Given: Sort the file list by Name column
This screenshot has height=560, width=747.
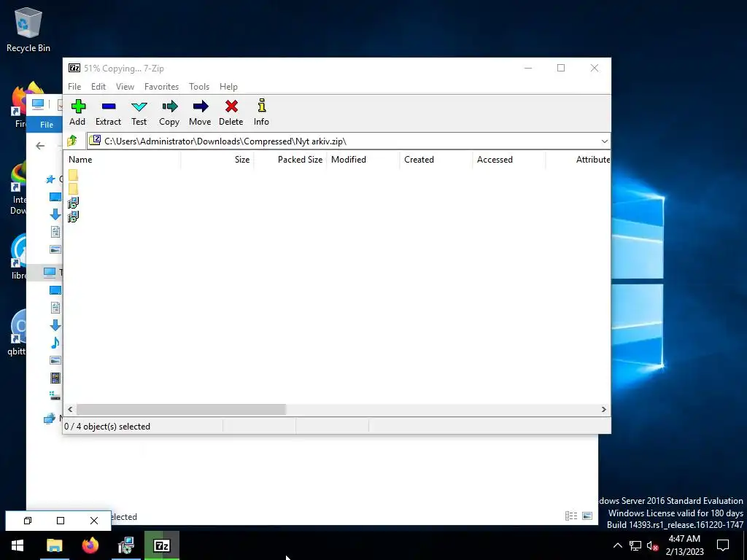Looking at the screenshot, I should click(x=122, y=160).
